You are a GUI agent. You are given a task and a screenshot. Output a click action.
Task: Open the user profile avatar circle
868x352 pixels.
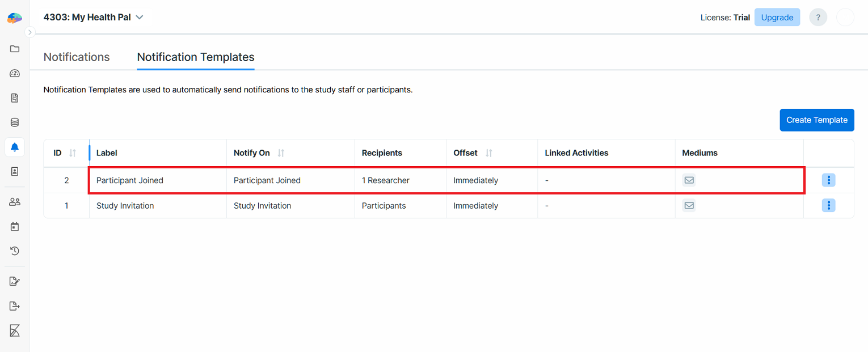click(845, 17)
